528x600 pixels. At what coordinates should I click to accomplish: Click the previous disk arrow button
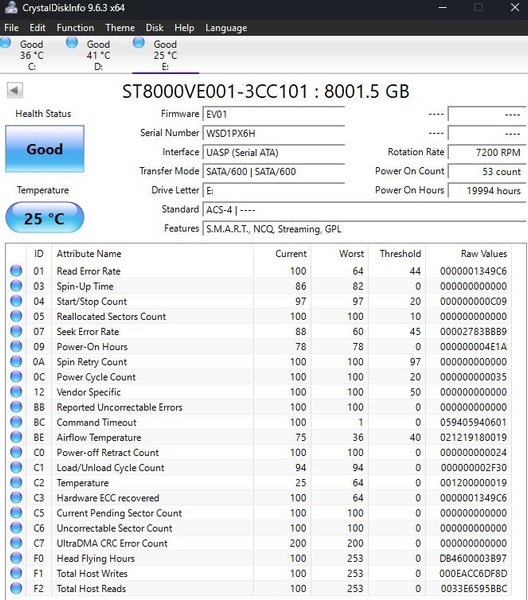tap(15, 91)
